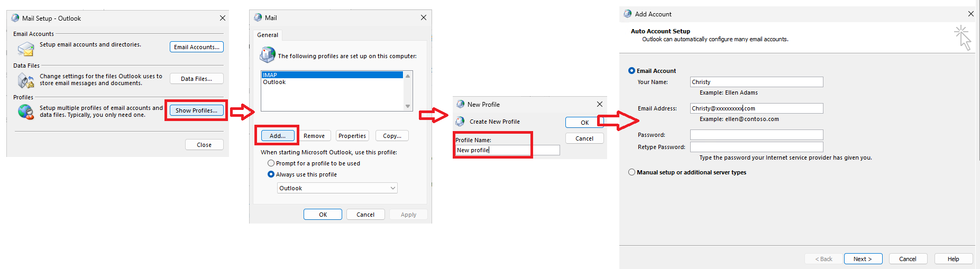The image size is (980, 269).
Task: Click the Email Accounts... button
Action: coord(197,47)
